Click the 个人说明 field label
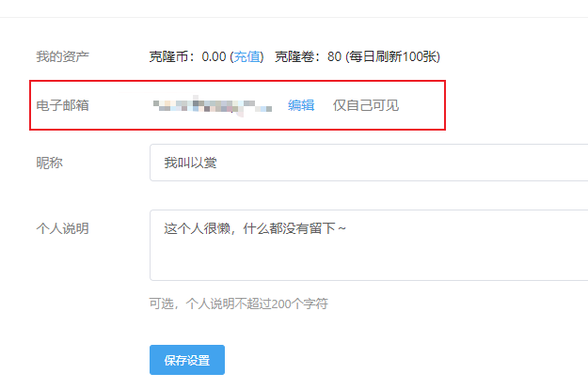This screenshot has height=389, width=588. [62, 228]
